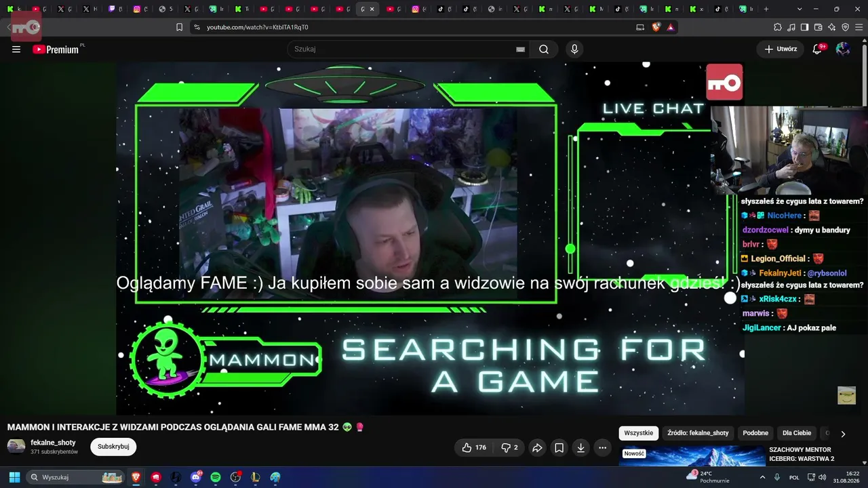Open more actions three-dot menu
Image resolution: width=868 pixels, height=488 pixels.
602,447
